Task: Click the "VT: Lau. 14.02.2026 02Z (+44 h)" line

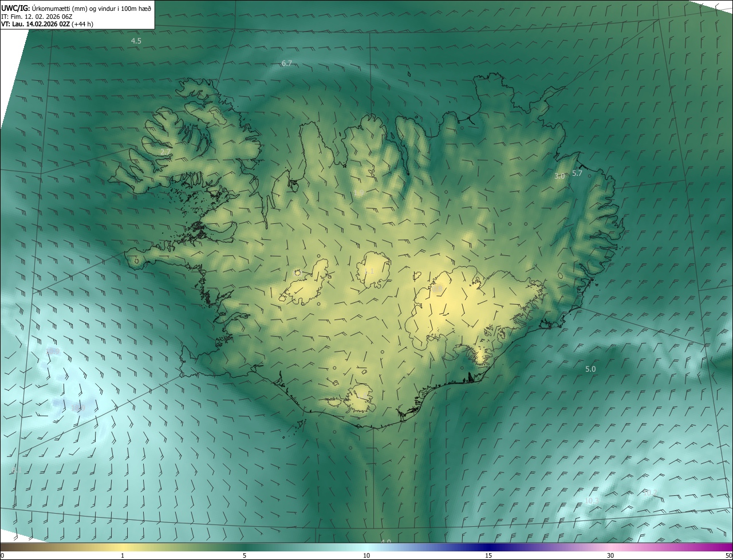Action: [48, 24]
